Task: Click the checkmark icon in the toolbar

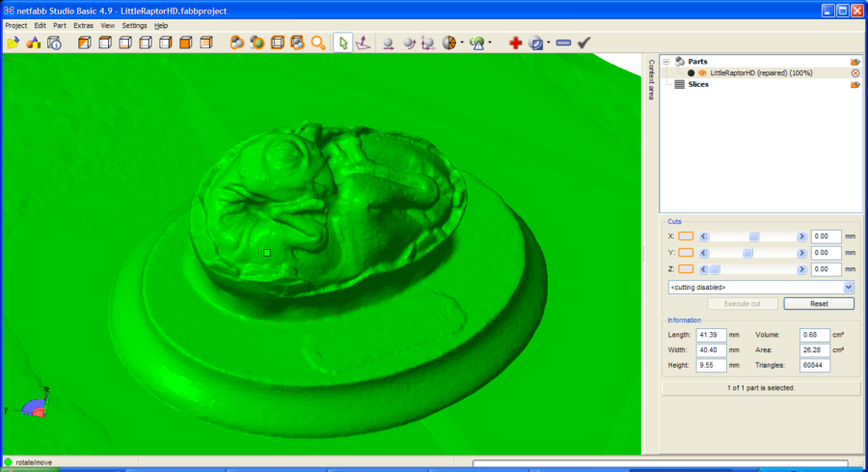Action: [583, 42]
